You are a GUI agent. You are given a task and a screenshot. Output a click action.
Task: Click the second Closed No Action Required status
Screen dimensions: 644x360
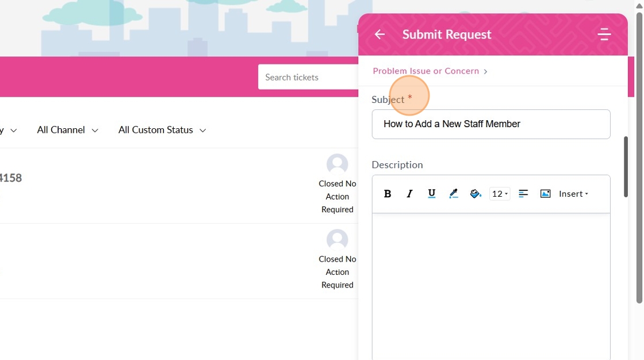(x=337, y=272)
